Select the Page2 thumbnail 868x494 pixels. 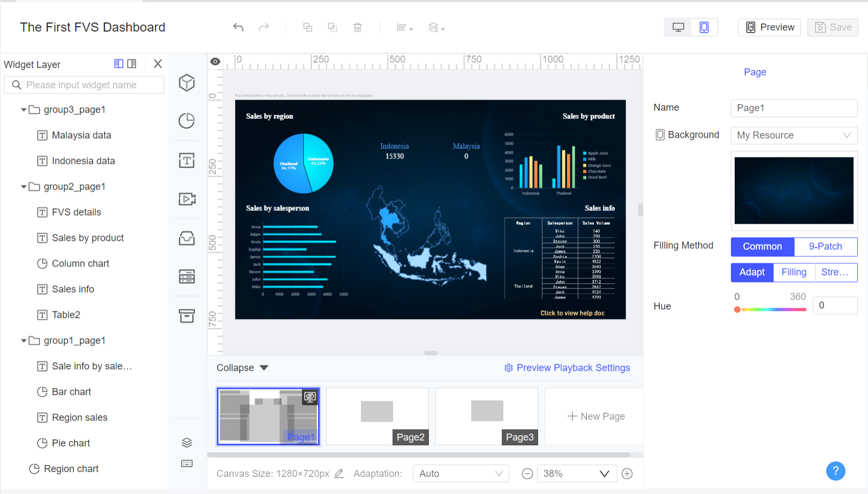377,416
